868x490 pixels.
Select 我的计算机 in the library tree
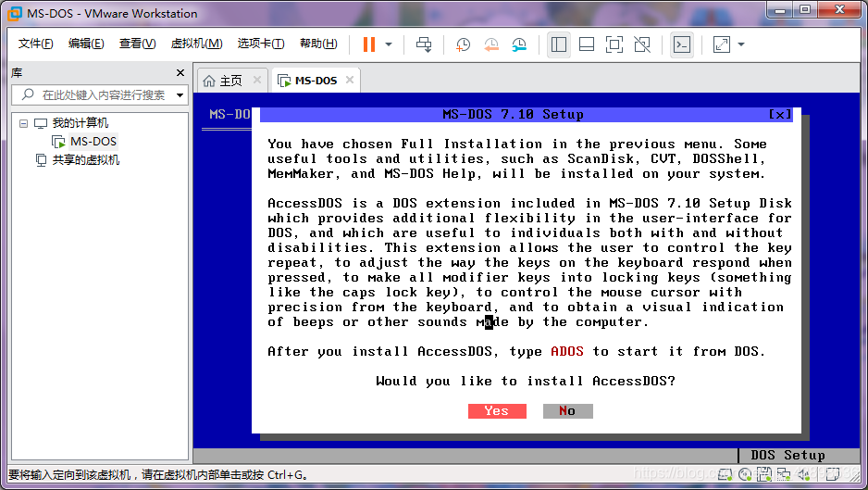(x=81, y=123)
